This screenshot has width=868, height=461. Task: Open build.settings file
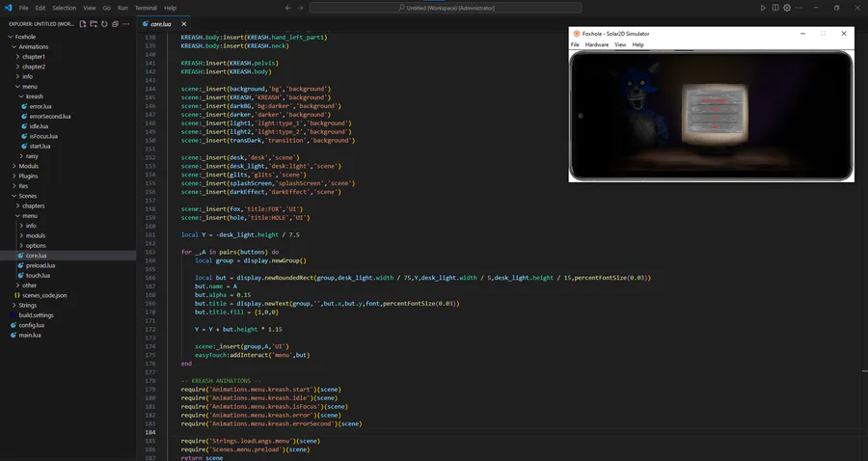click(x=36, y=315)
